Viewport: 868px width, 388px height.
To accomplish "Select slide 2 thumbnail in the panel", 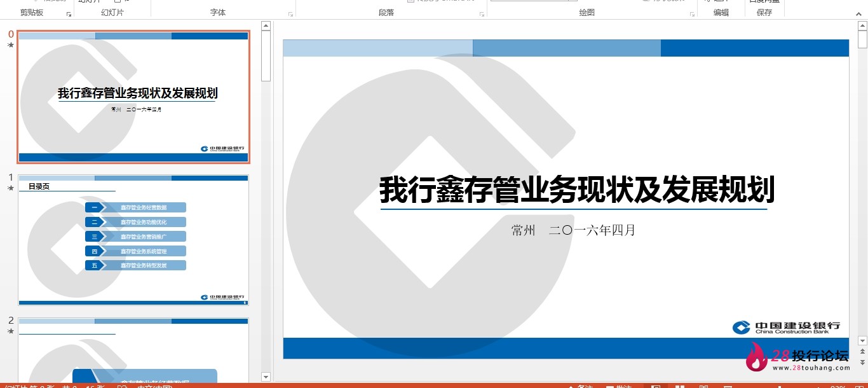I will (133, 350).
